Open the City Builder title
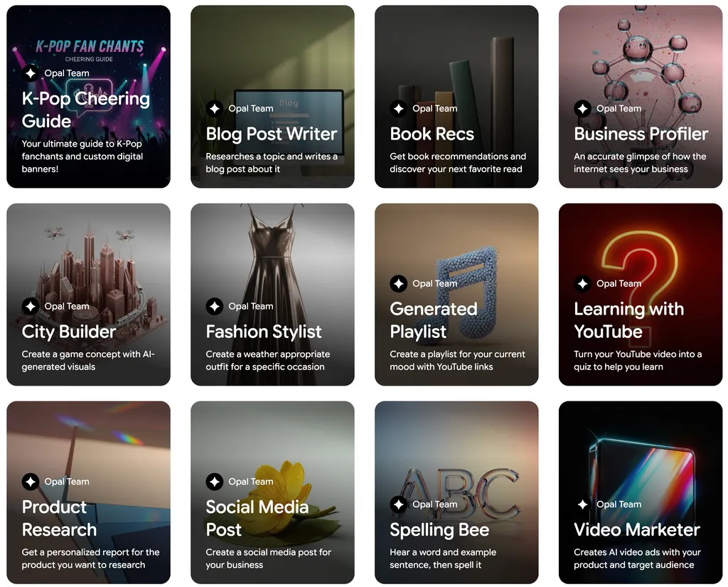 tap(69, 332)
